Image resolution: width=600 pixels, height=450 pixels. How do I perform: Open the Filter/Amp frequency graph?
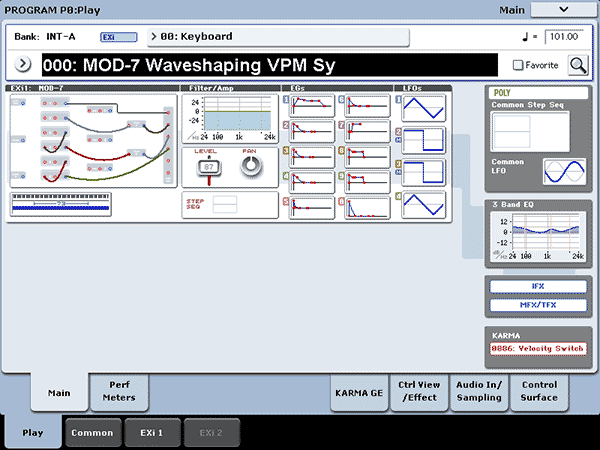coord(229,118)
